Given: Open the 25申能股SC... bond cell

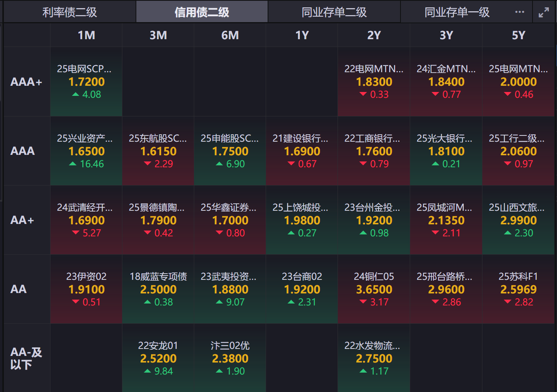Looking at the screenshot, I should coord(230,151).
